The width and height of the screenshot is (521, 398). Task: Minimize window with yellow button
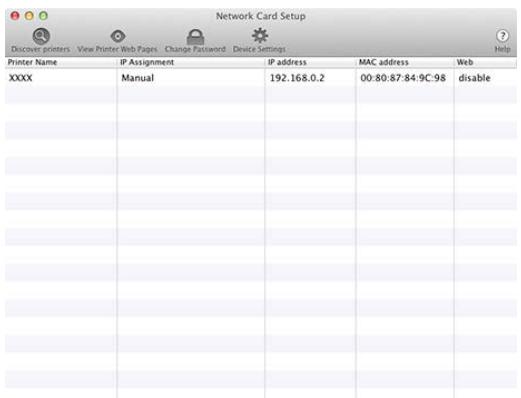(x=29, y=16)
